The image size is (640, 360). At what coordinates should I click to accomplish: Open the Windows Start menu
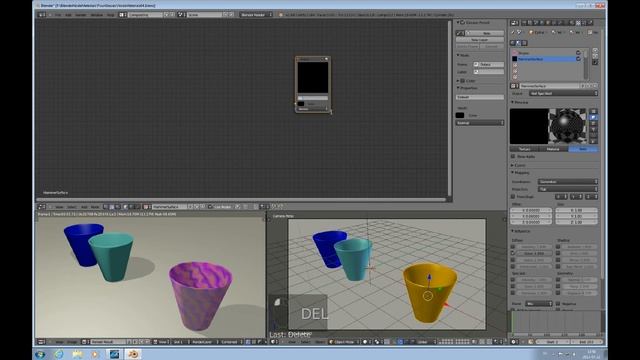tap(40, 354)
